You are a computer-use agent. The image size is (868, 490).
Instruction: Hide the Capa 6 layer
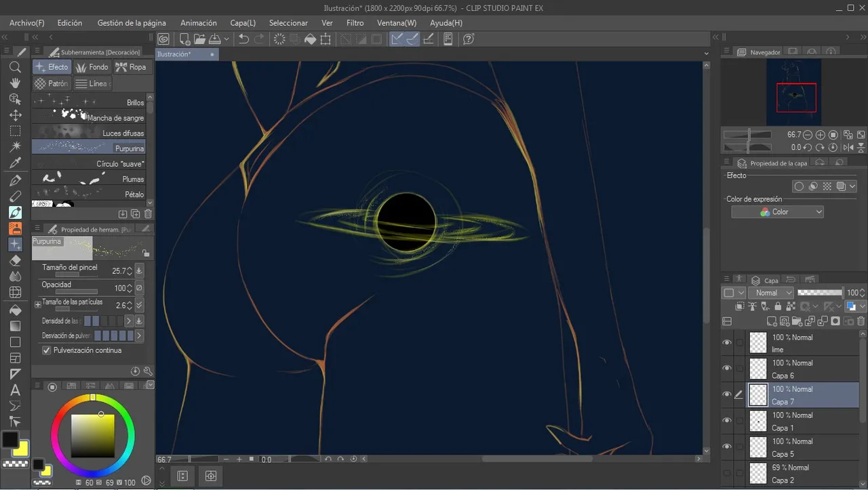pos(727,369)
